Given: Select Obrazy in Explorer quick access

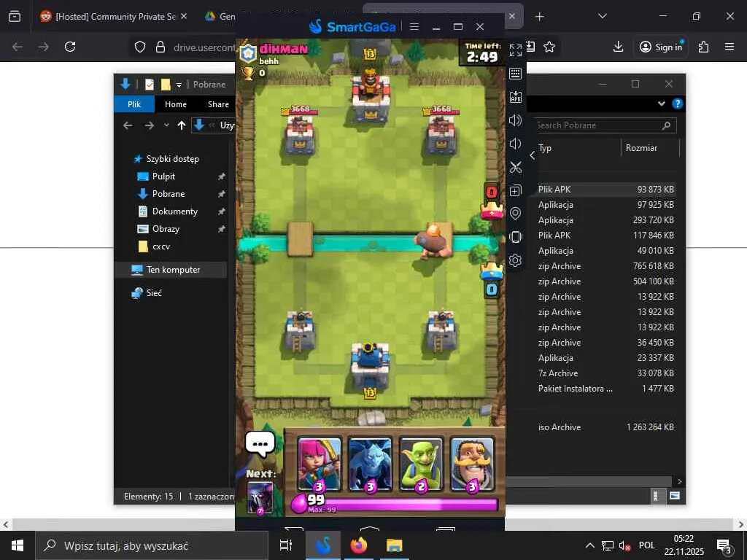Looking at the screenshot, I should click(166, 229).
